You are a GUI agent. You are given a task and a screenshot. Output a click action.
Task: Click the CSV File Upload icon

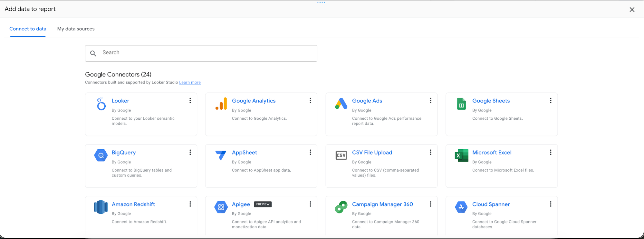(341, 155)
